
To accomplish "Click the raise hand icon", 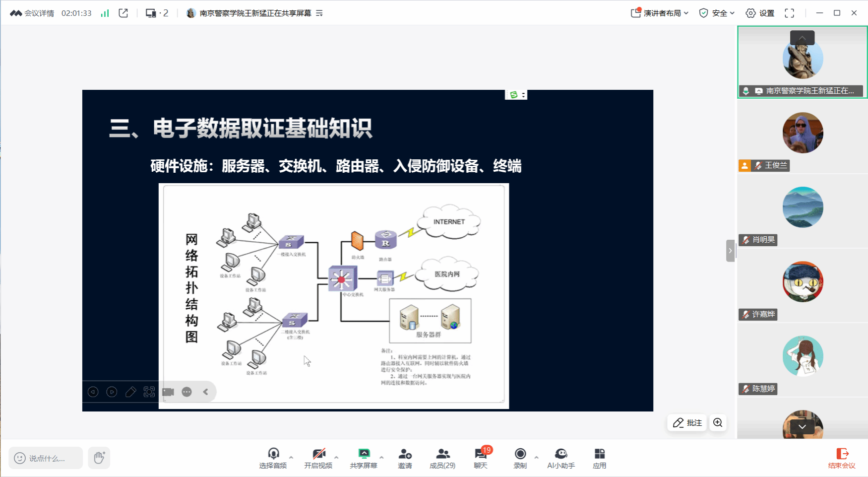I will 99,458.
